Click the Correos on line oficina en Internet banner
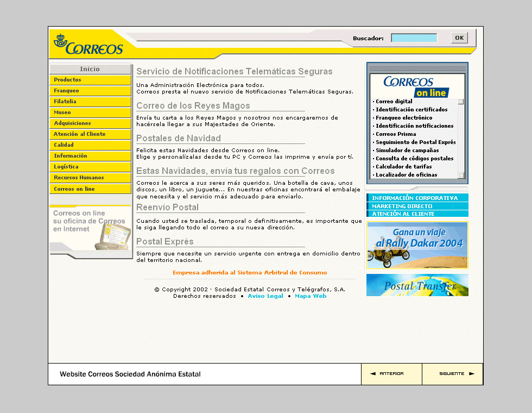The height and width of the screenshot is (413, 532). coord(90,229)
